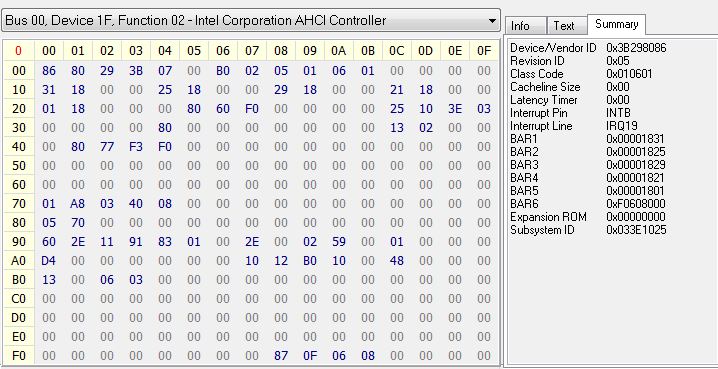Select column header 00

pos(49,50)
